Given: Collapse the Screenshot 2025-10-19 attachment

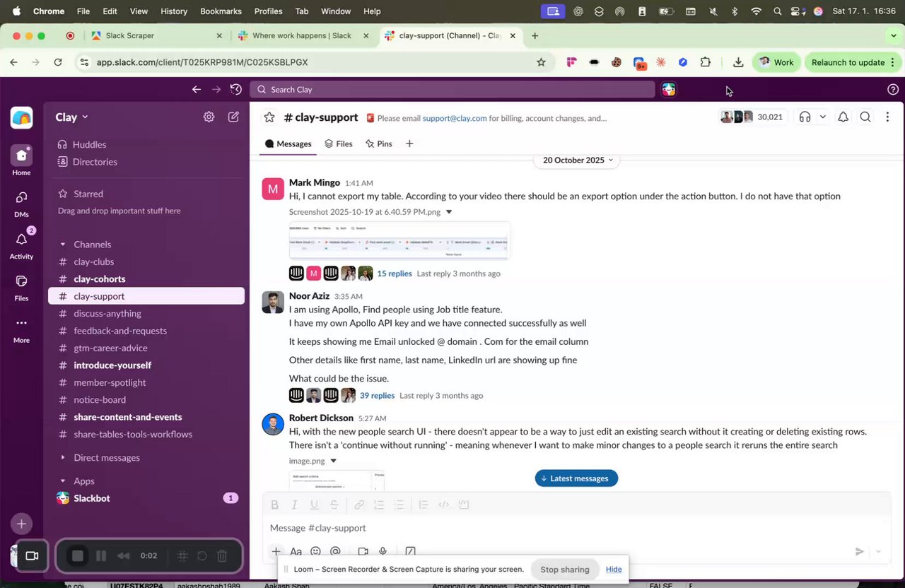Looking at the screenshot, I should 448,212.
